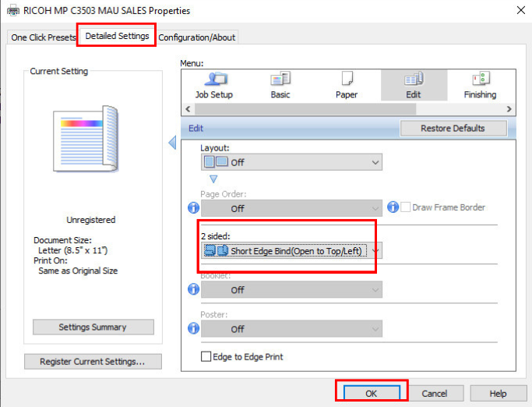The height and width of the screenshot is (407, 532).
Task: Click info icon beside Draw Frame Border
Action: pyautogui.click(x=393, y=207)
